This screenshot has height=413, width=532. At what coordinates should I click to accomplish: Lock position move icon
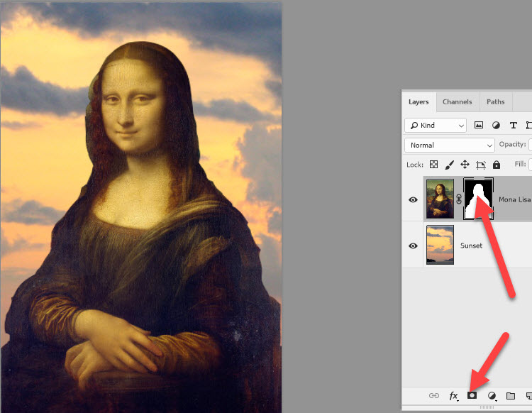[x=465, y=165]
